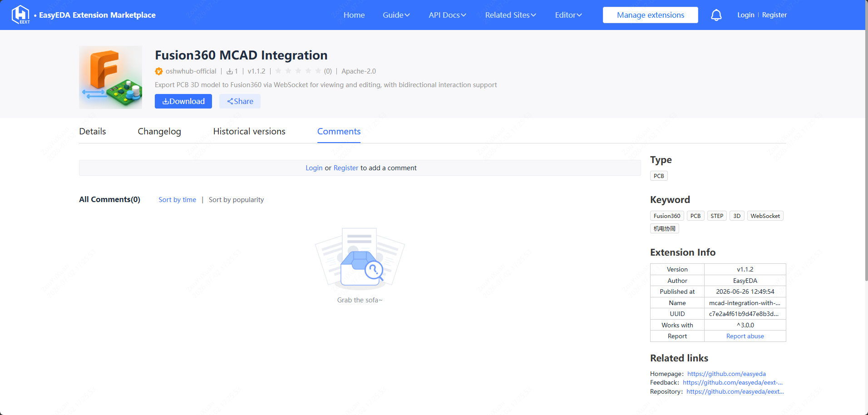The height and width of the screenshot is (415, 868).
Task: Click the UUID value c7e2a4f61b9d47e8b3d...
Action: pyautogui.click(x=744, y=314)
